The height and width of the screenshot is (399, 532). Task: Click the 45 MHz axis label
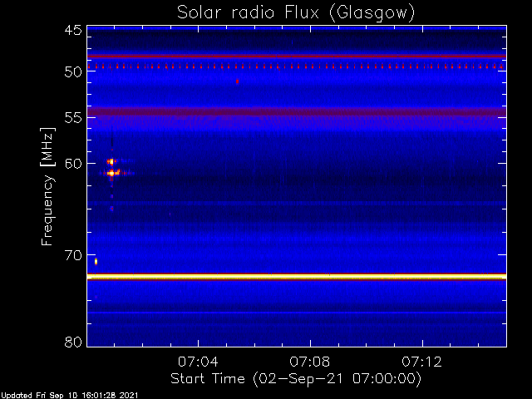click(73, 31)
